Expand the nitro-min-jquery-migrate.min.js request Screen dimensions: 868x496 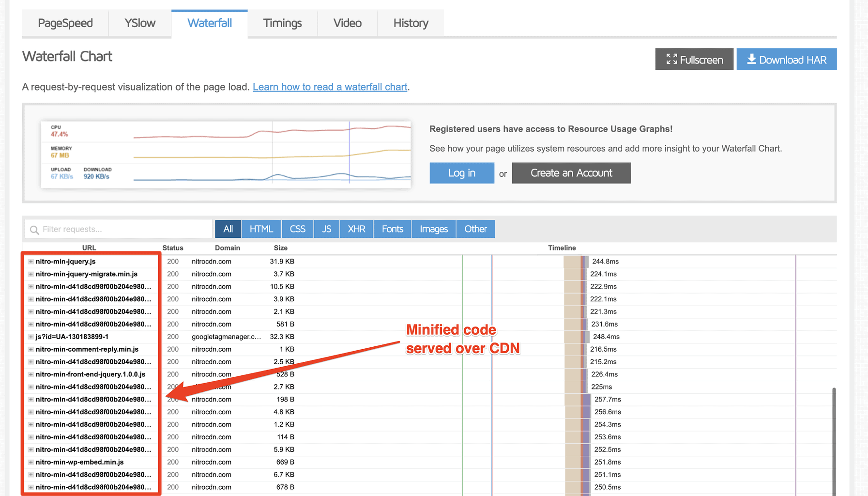31,274
